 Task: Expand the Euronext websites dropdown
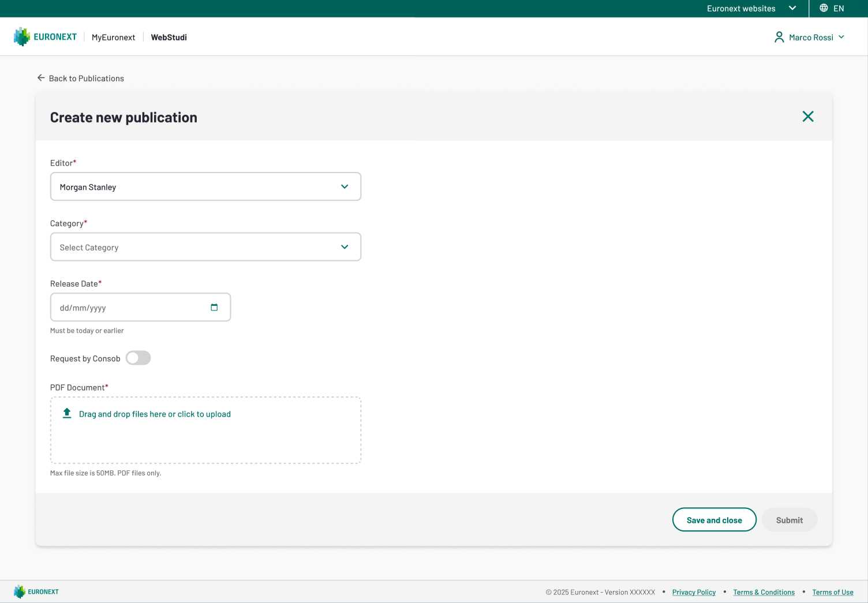(751, 8)
